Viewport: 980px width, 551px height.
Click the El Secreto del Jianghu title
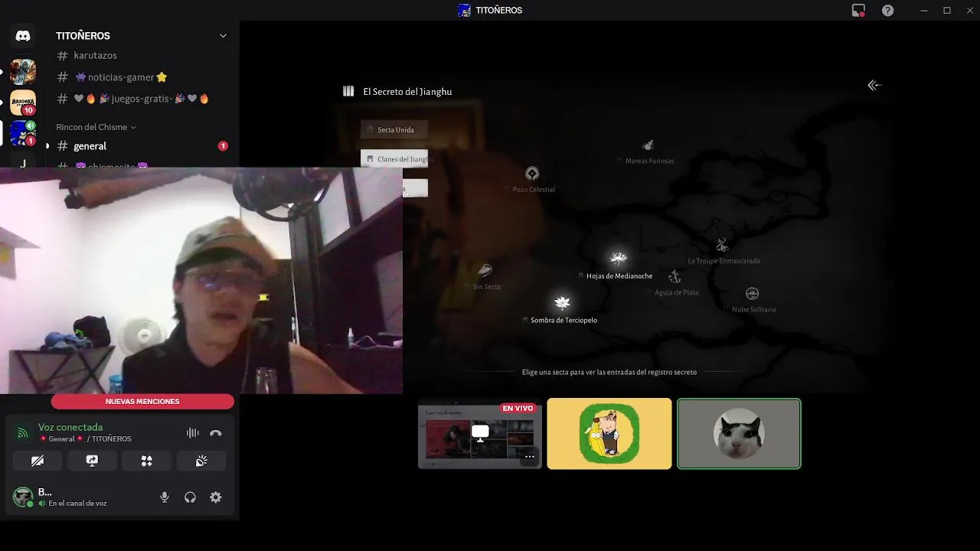point(407,92)
